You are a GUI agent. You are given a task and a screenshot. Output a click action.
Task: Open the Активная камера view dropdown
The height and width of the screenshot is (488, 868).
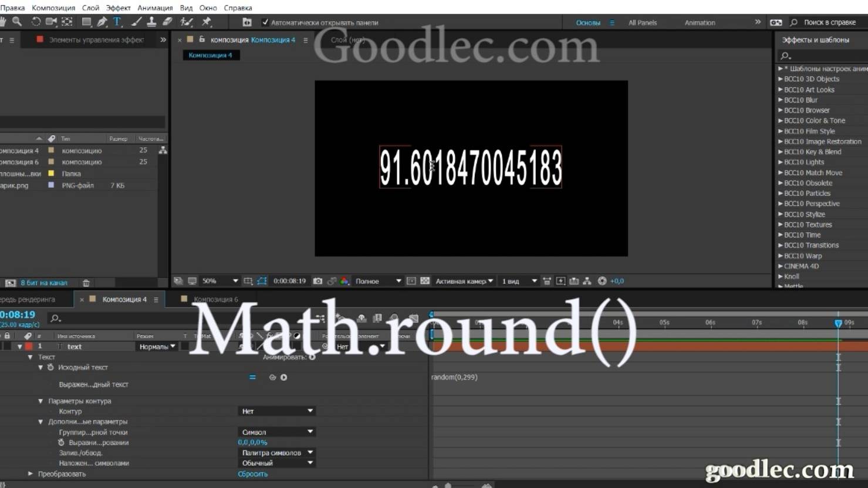tap(464, 281)
